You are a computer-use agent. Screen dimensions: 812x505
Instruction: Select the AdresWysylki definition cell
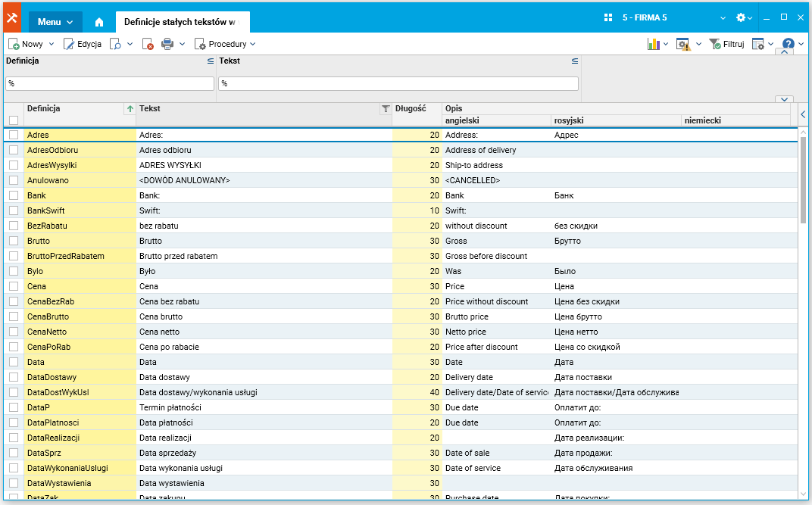[80, 166]
